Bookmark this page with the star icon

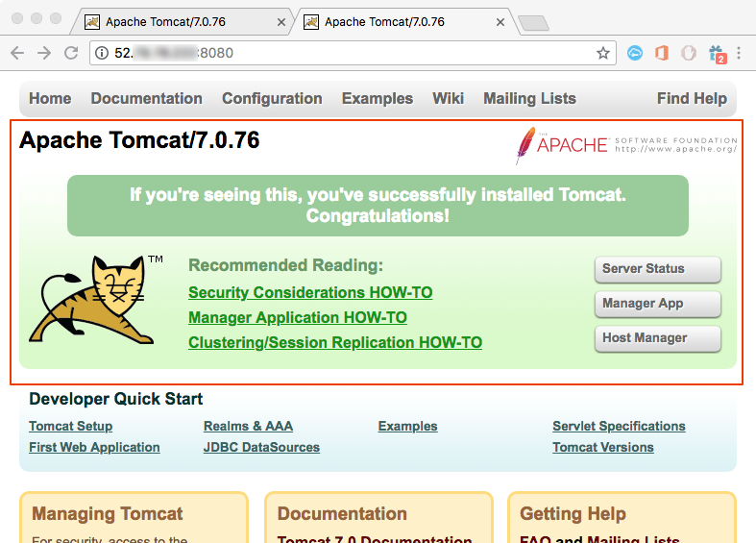pos(603,53)
